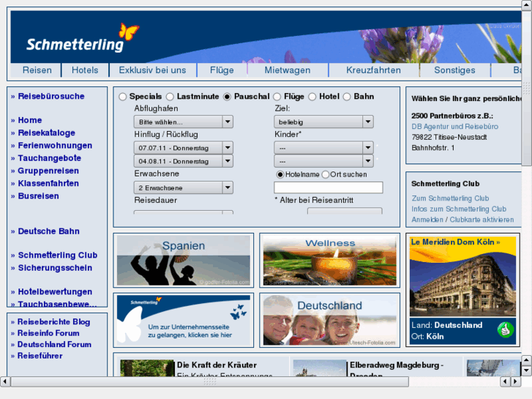Open the Abflughafen 'Bitte wählen...' dropdown
This screenshot has width=532, height=399.
click(184, 122)
